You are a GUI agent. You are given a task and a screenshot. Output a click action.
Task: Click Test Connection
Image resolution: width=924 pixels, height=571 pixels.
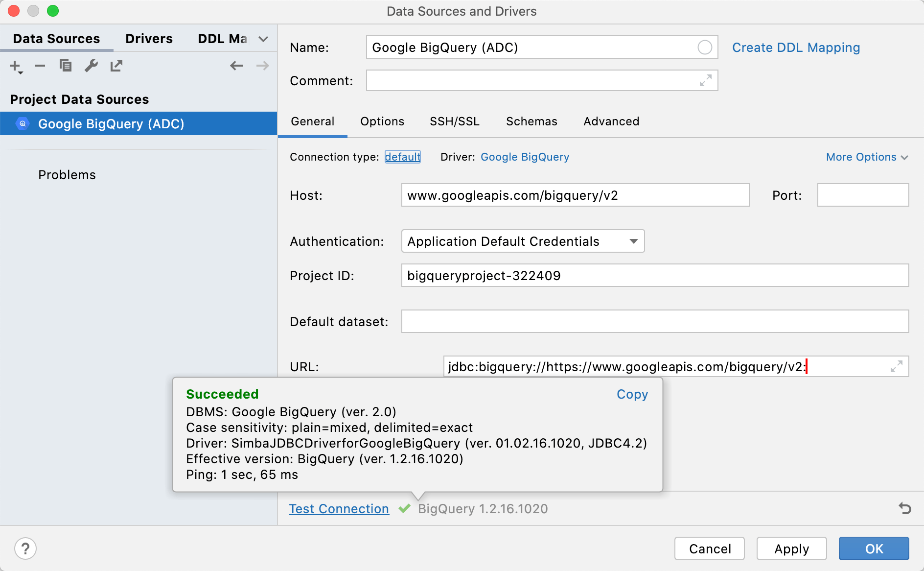pyautogui.click(x=339, y=509)
